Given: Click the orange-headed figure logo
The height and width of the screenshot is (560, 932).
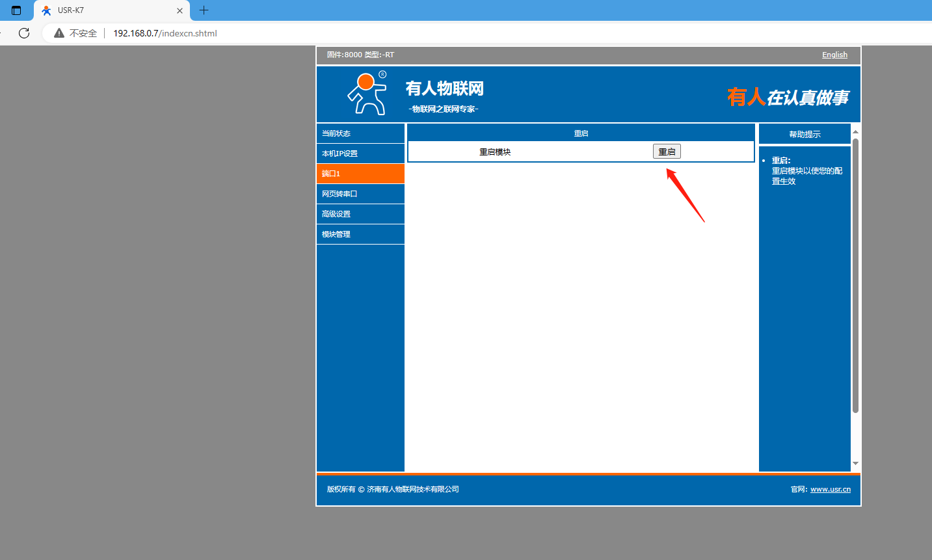Looking at the screenshot, I should (367, 94).
